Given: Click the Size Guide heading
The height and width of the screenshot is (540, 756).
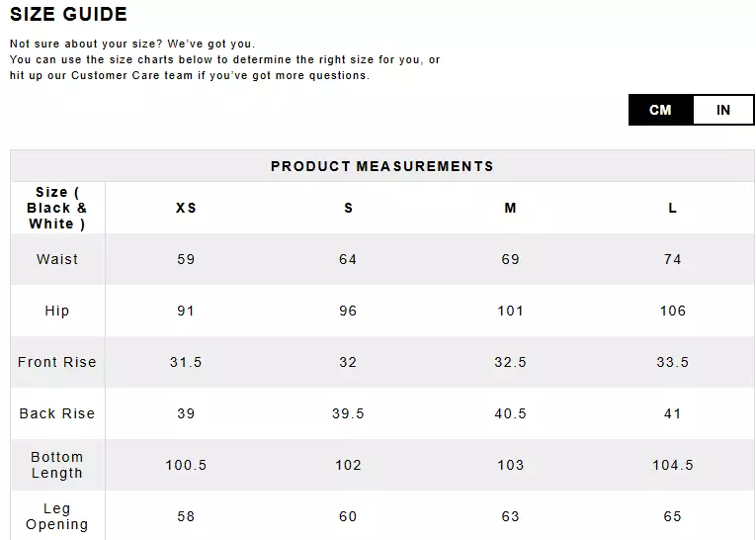Looking at the screenshot, I should [x=68, y=15].
